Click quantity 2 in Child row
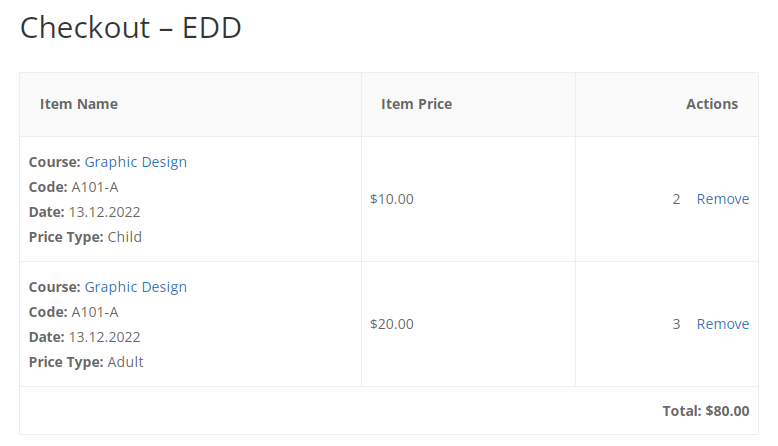 point(676,199)
